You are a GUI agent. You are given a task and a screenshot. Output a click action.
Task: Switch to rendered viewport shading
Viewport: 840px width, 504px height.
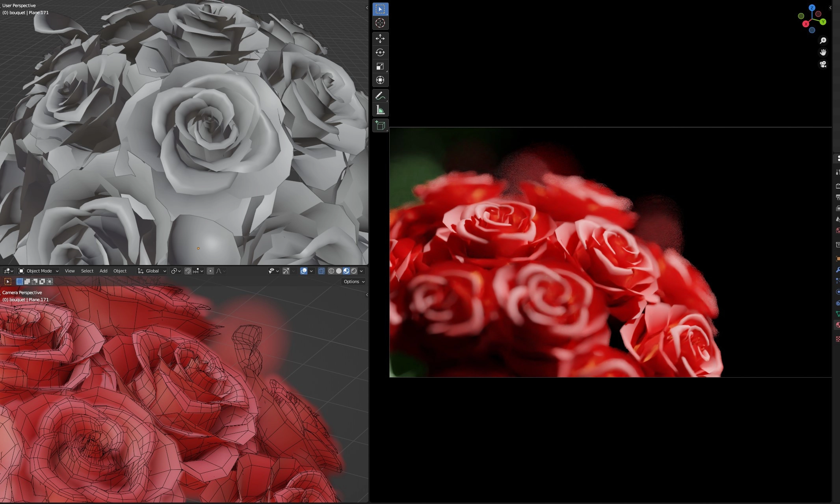pos(354,271)
